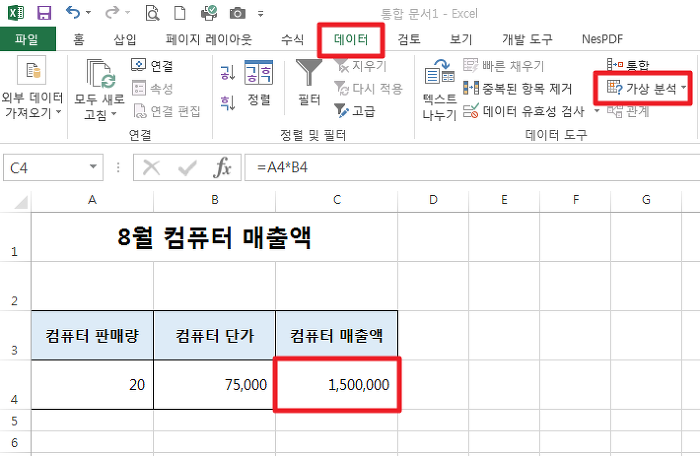The height and width of the screenshot is (456, 700).
Task: Redo the last undone action
Action: point(111,13)
